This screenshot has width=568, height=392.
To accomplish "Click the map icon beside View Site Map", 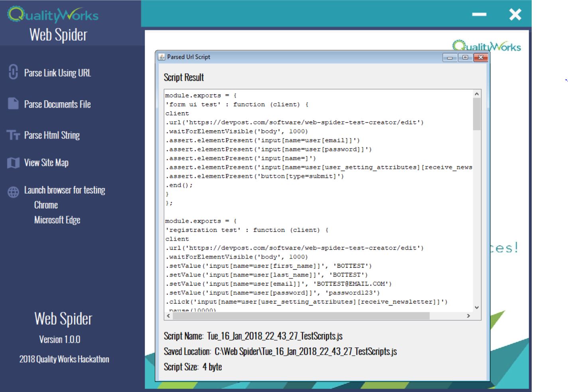I will point(13,163).
